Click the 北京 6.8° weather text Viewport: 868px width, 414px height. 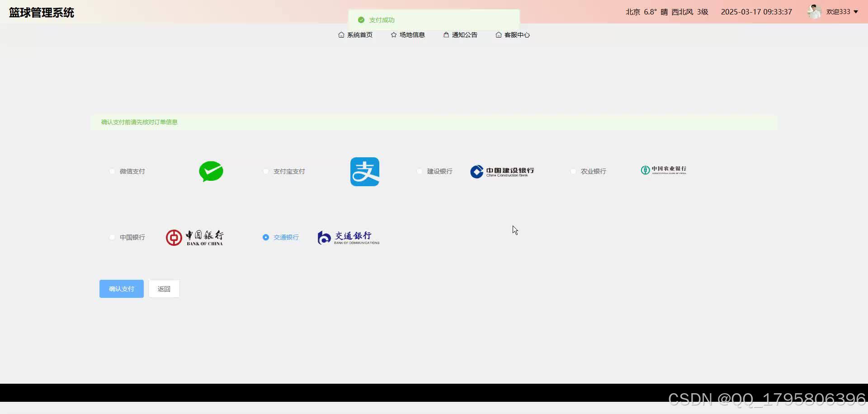(641, 12)
